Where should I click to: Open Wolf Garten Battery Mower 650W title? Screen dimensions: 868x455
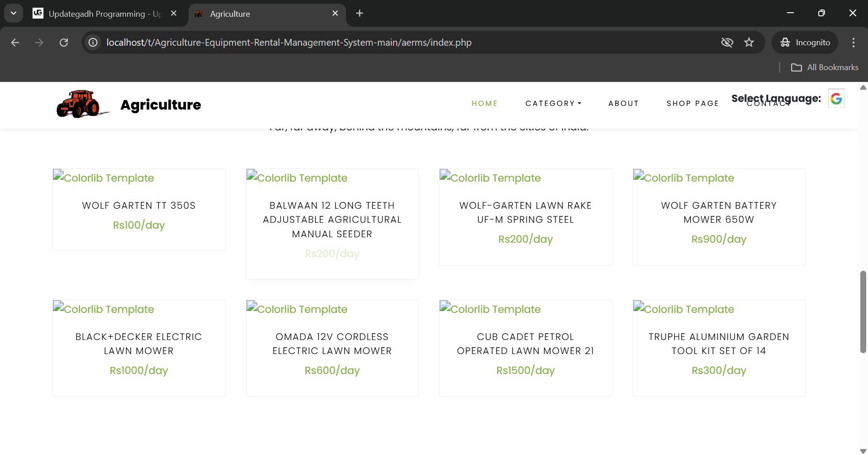coord(719,212)
